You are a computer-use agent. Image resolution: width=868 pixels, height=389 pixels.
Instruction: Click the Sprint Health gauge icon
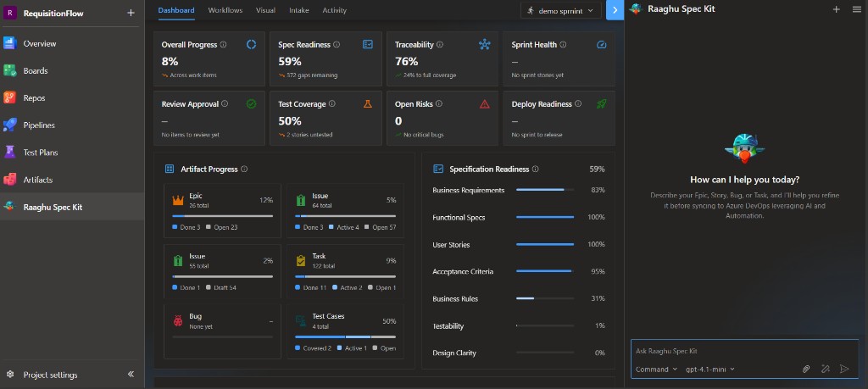pos(602,44)
